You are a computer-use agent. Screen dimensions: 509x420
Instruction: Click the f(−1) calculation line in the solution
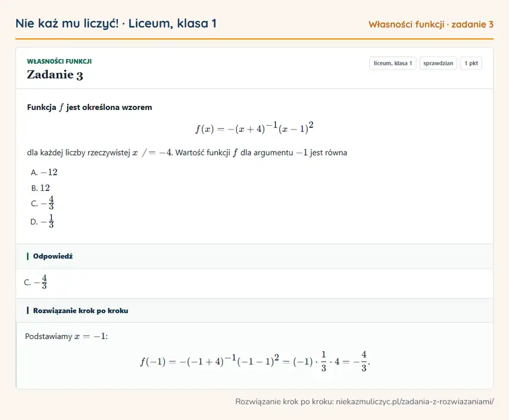point(255,361)
